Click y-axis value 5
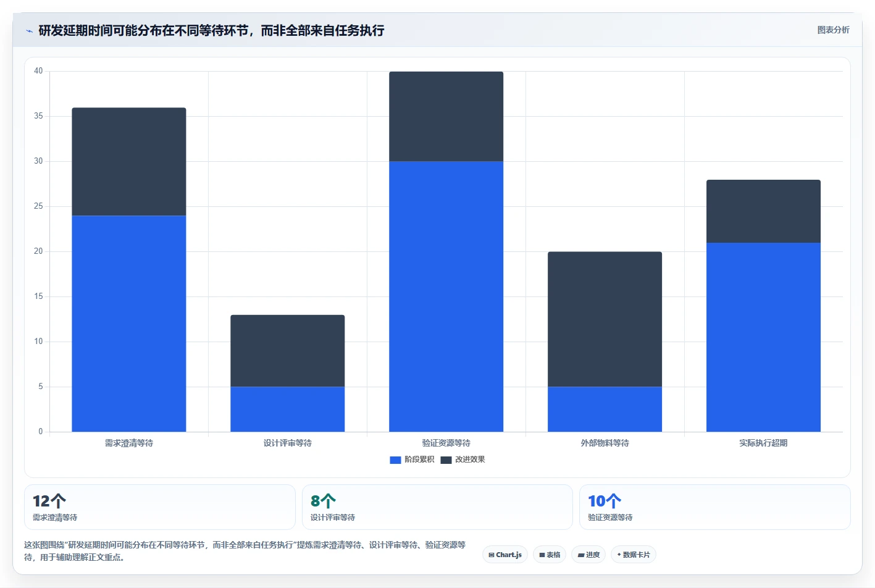This screenshot has width=875, height=588. [x=41, y=387]
